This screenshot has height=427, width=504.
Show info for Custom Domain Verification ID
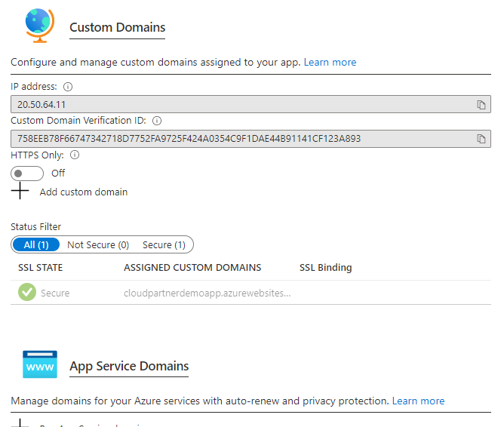coord(157,121)
